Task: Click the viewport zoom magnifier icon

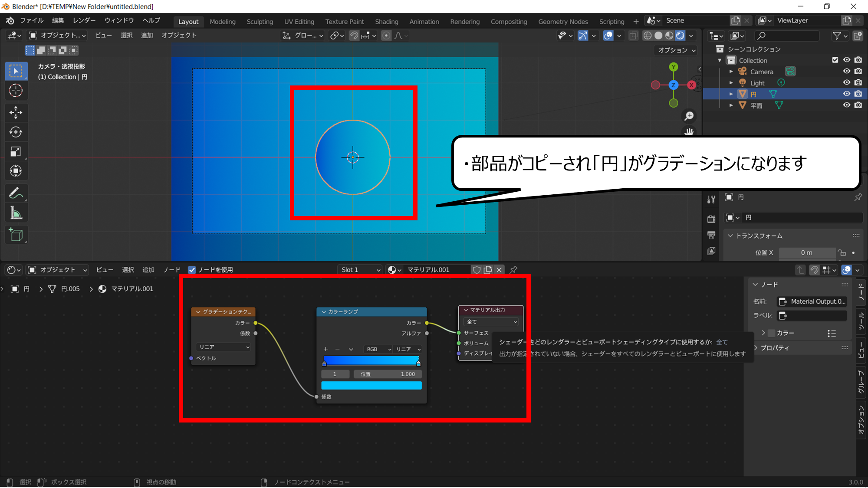Action: [x=689, y=116]
